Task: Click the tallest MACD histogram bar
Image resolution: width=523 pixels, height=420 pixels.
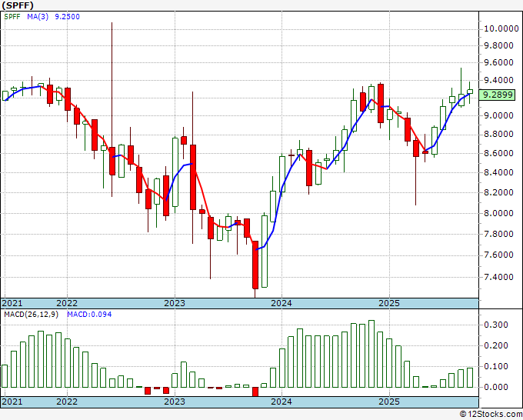Action: (x=371, y=354)
